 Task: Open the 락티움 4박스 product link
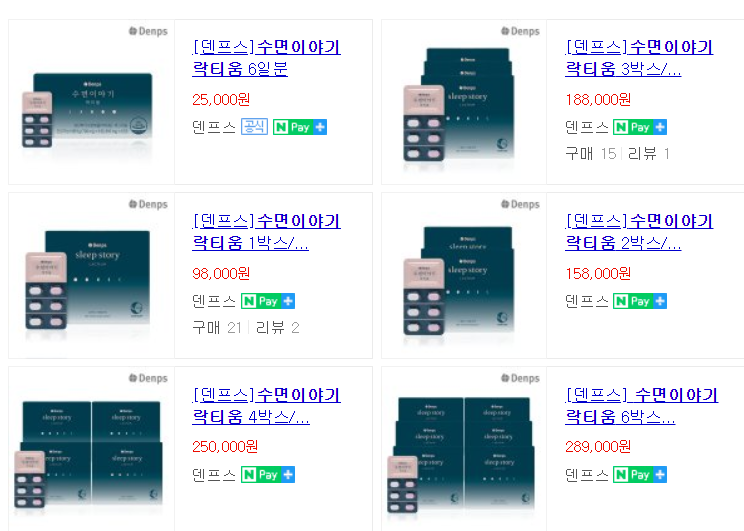[266, 406]
